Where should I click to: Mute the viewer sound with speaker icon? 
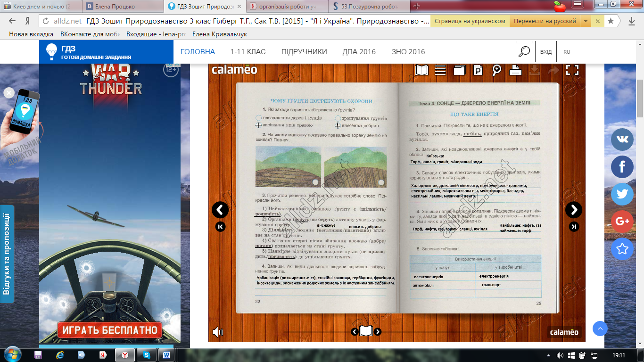pos(217,332)
